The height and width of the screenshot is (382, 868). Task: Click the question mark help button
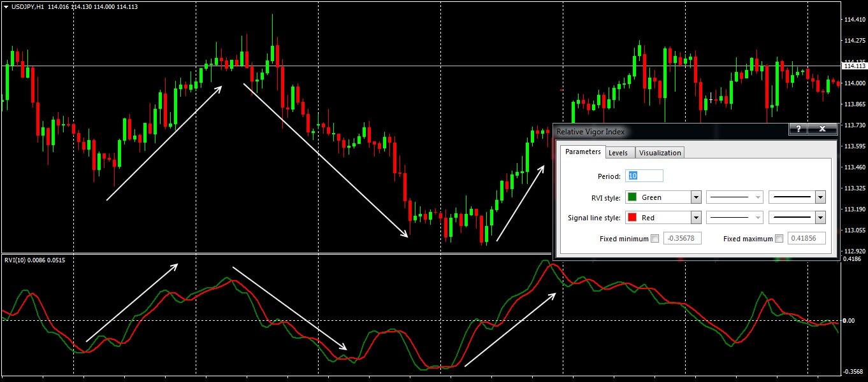pos(797,129)
